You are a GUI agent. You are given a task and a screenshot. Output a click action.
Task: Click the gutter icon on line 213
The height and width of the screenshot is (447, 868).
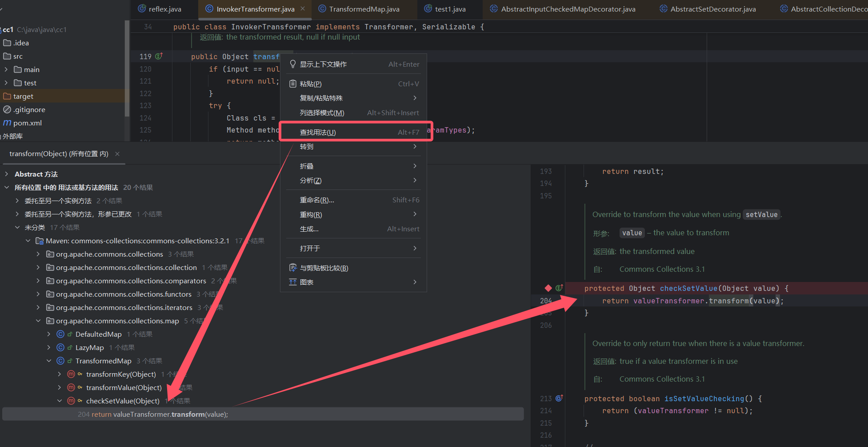coord(559,398)
